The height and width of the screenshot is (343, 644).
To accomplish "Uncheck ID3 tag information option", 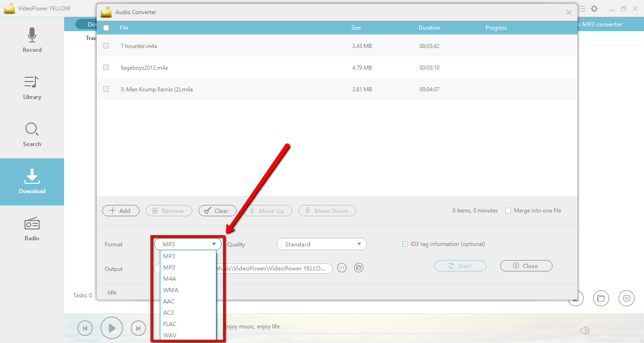I will (x=405, y=244).
